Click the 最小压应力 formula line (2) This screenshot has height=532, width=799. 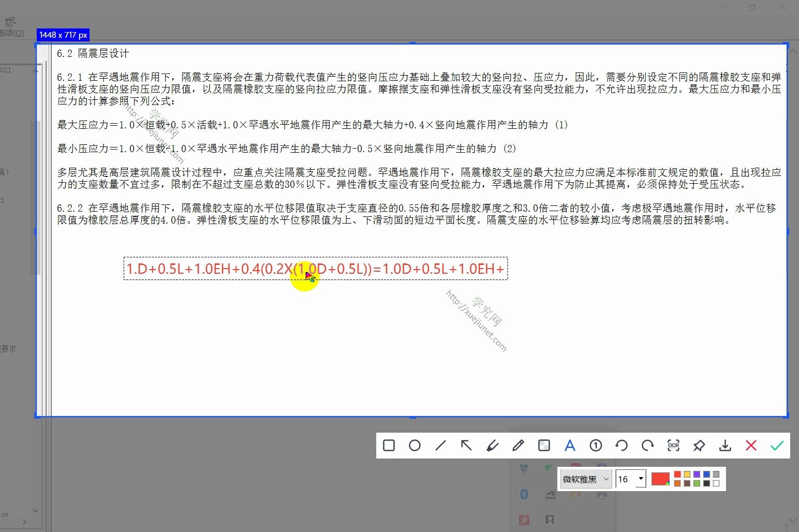287,149
